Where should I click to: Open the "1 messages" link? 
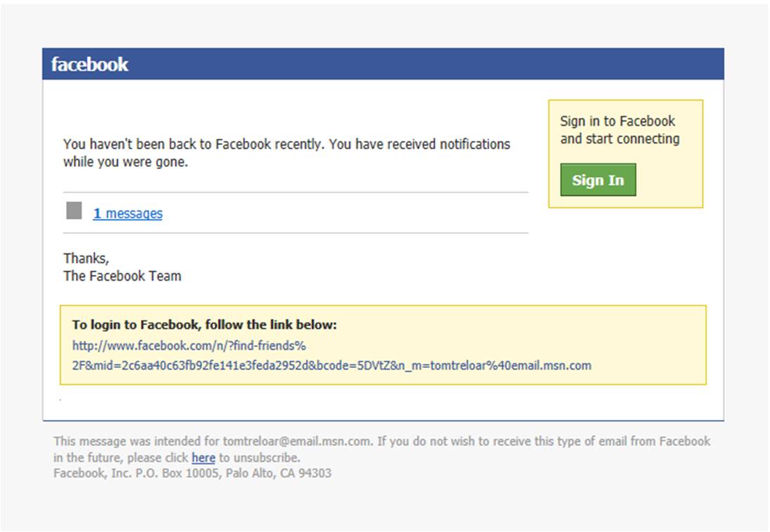click(127, 213)
